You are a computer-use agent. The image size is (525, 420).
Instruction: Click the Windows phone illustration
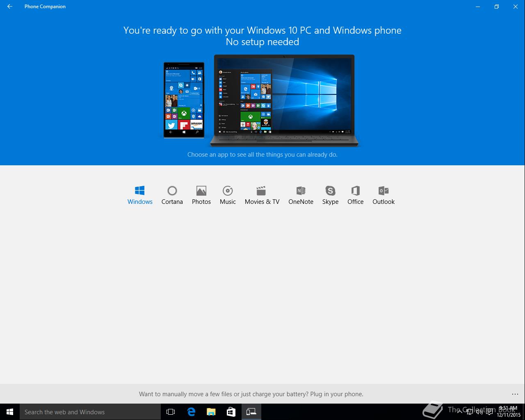[x=184, y=100]
